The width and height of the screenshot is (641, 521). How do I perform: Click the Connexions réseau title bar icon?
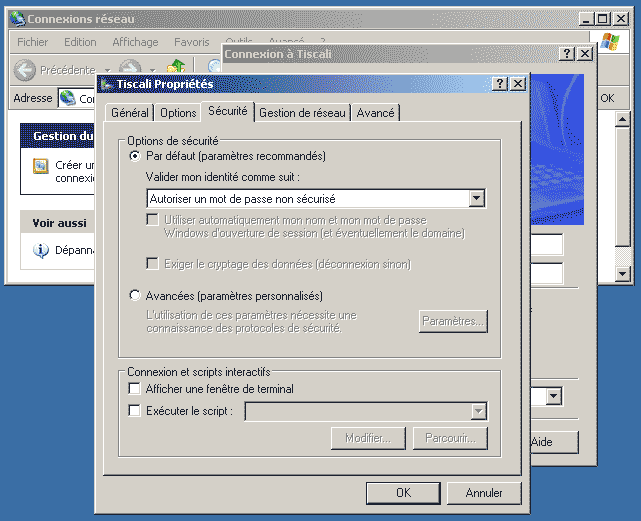pyautogui.click(x=18, y=19)
